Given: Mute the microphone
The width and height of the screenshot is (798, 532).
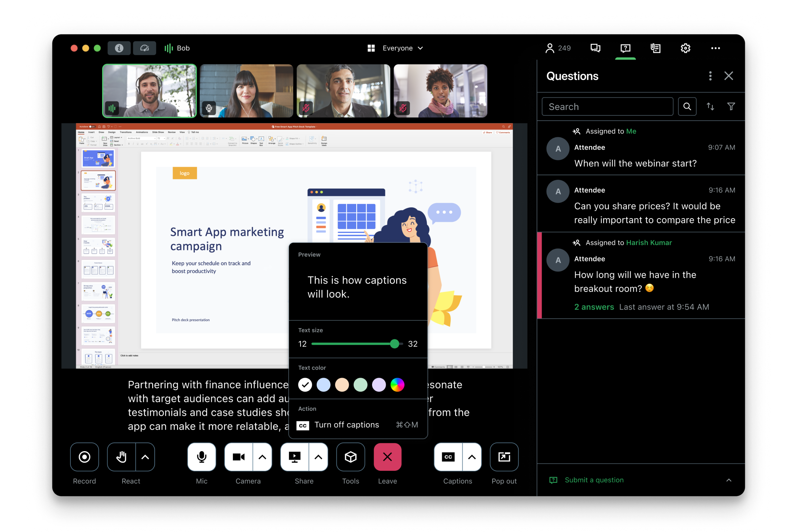Looking at the screenshot, I should [x=201, y=457].
